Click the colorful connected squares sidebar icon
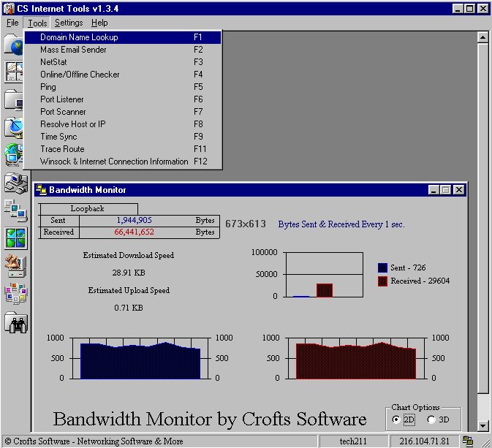 pyautogui.click(x=15, y=293)
